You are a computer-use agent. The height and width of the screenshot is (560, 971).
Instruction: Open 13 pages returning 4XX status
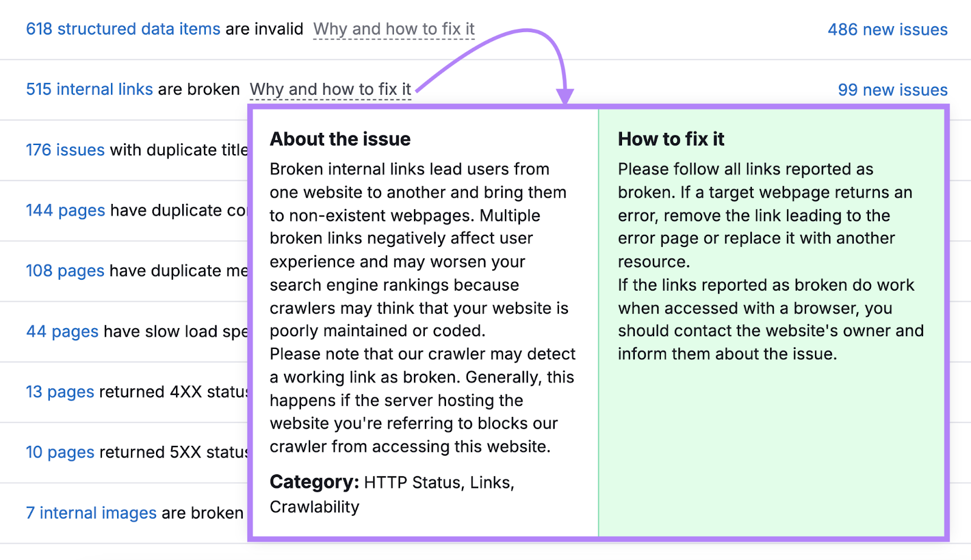[x=59, y=392]
